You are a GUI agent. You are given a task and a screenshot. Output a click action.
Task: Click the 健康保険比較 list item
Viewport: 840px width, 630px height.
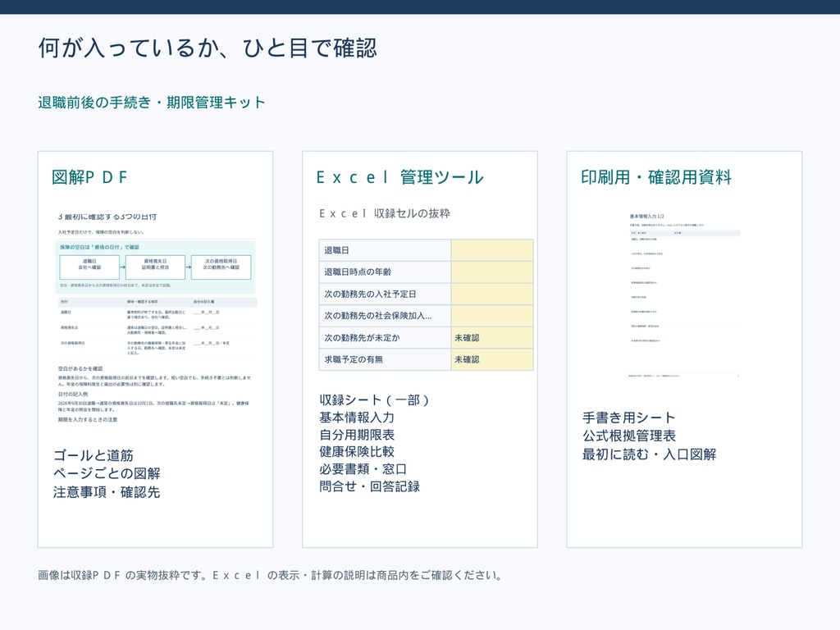[357, 452]
